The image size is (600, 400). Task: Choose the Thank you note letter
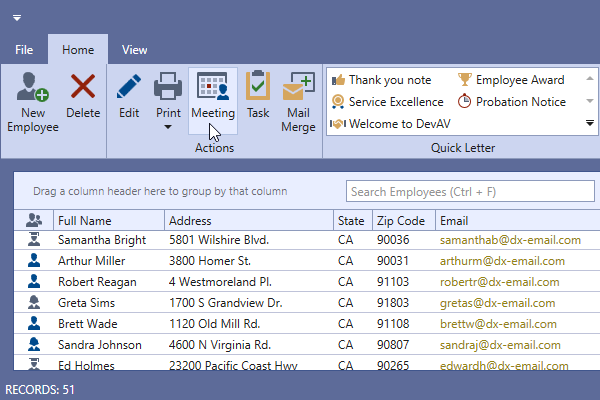[x=382, y=80]
